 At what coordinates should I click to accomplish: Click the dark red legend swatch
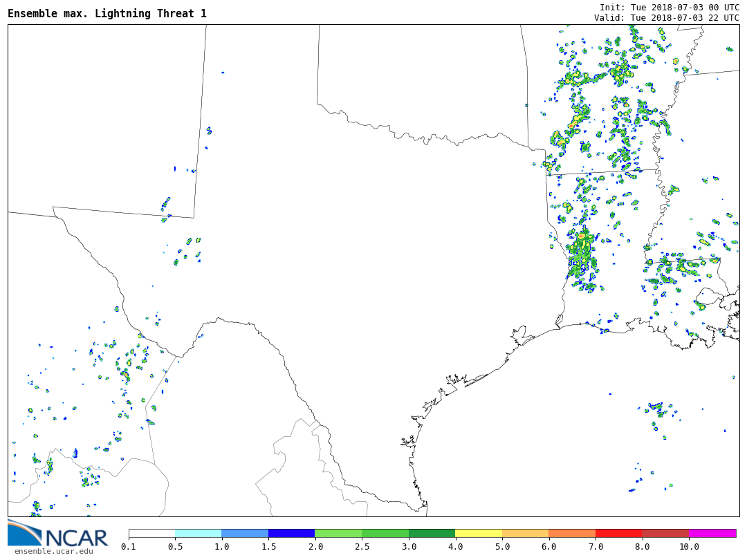(x=665, y=534)
